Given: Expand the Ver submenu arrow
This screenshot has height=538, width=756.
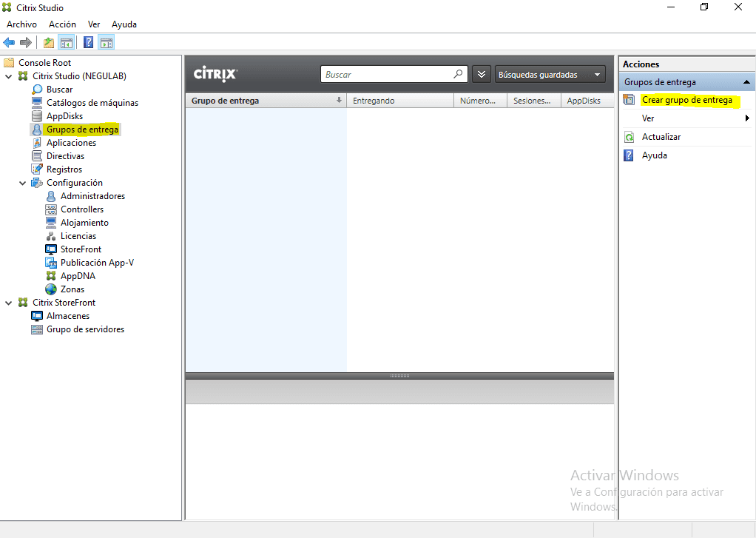Looking at the screenshot, I should coord(747,118).
